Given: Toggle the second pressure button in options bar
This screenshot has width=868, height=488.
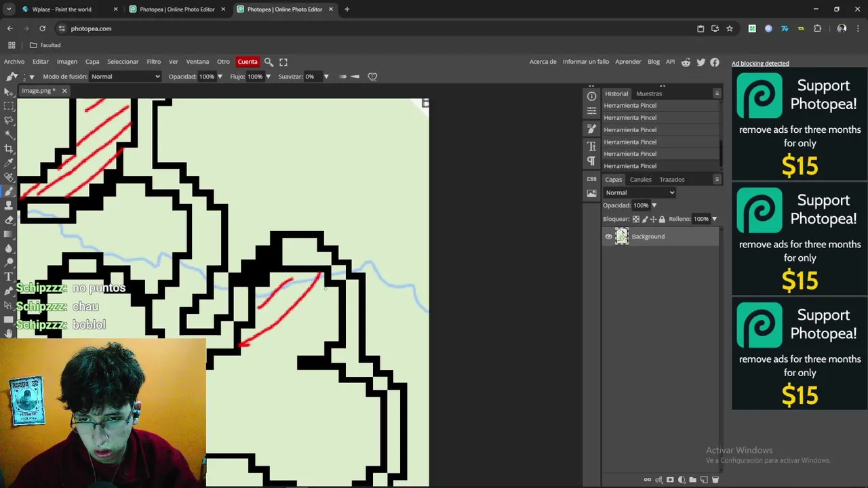Looking at the screenshot, I should pos(355,77).
